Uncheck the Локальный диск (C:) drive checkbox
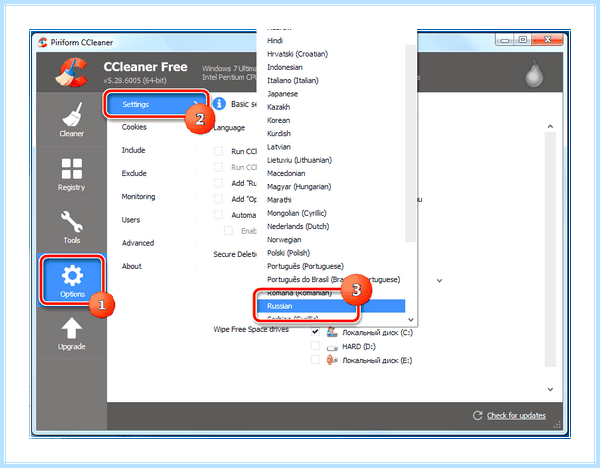 315,332
